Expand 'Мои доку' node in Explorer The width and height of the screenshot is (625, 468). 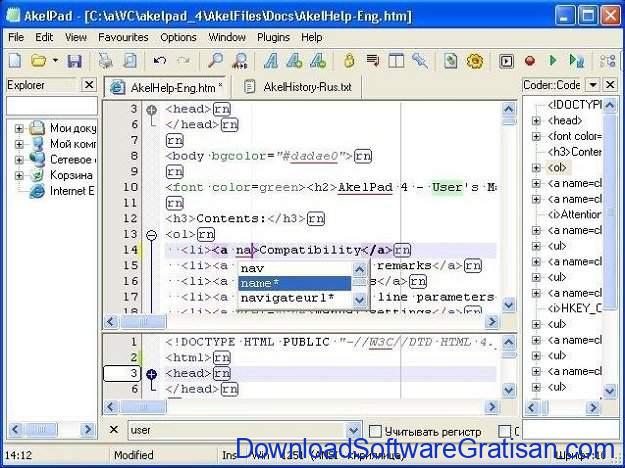19,128
